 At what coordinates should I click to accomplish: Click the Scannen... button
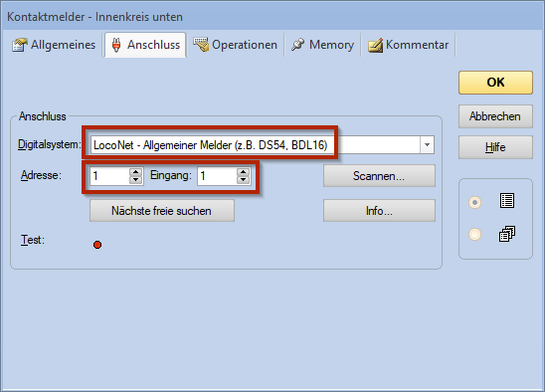[379, 176]
